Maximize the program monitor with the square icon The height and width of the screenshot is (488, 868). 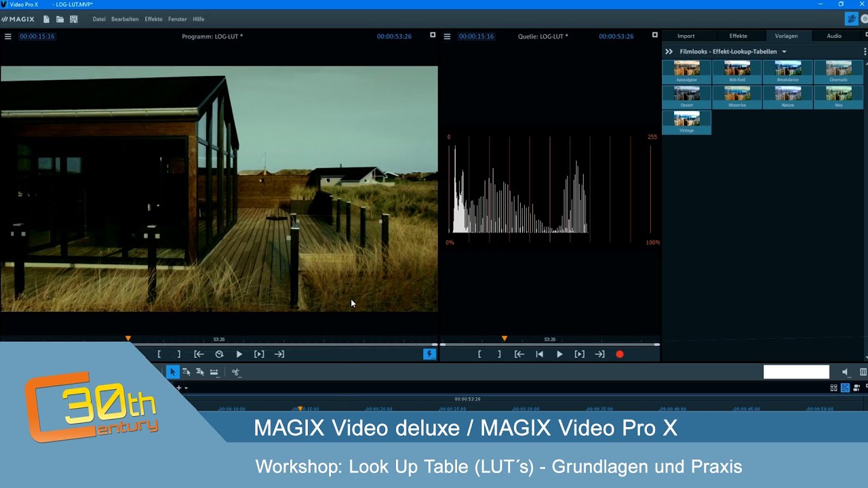point(433,35)
